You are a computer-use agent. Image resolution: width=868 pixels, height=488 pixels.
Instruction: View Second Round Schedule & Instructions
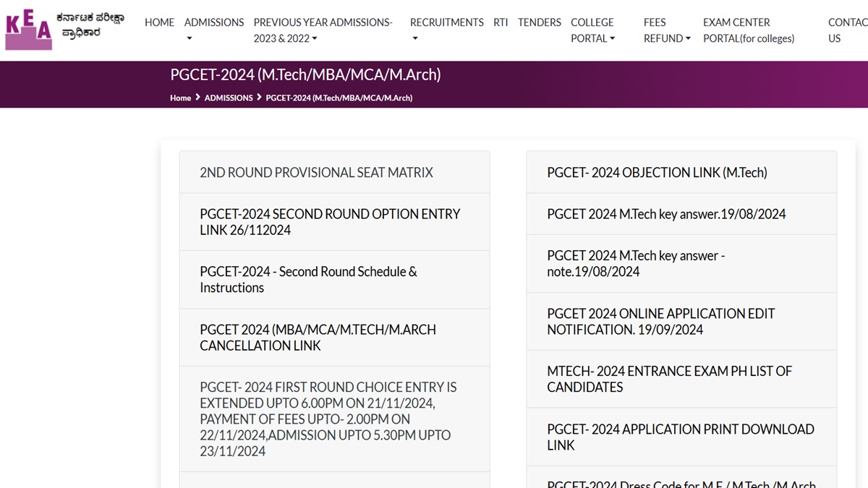[308, 280]
